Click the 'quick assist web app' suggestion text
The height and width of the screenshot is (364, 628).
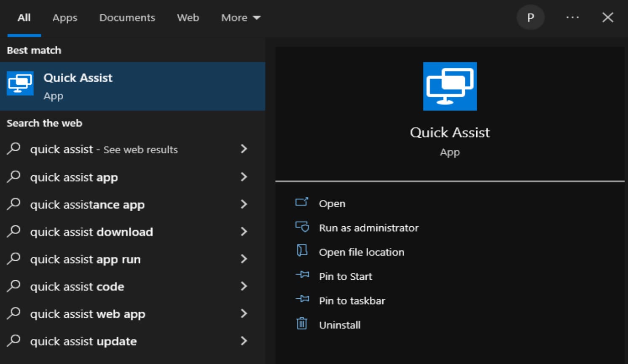88,314
